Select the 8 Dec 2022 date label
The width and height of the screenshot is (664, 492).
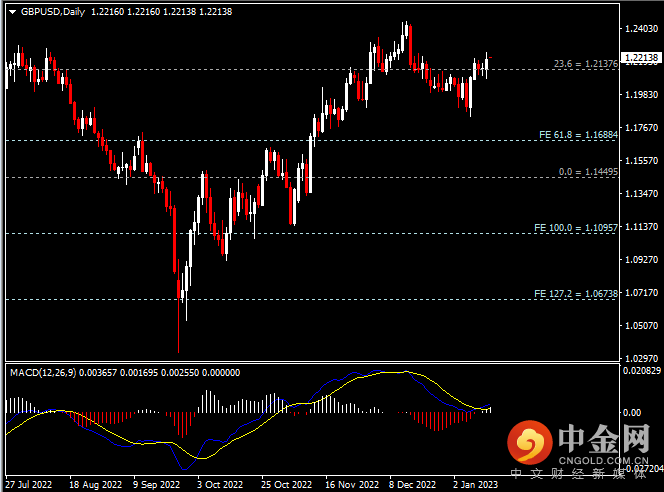click(412, 483)
